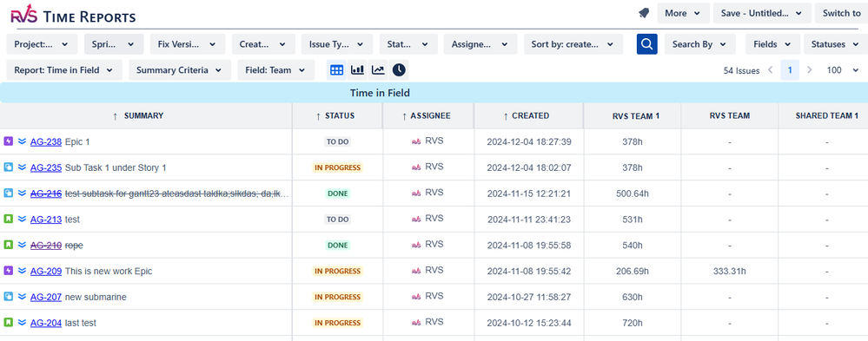Open the Assignee filter dropdown
This screenshot has height=341, width=868.
click(x=480, y=44)
